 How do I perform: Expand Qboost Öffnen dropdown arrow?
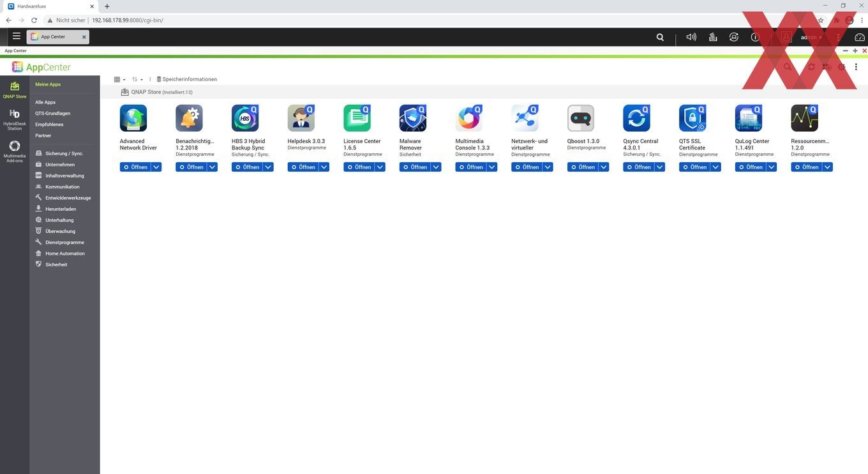click(604, 167)
